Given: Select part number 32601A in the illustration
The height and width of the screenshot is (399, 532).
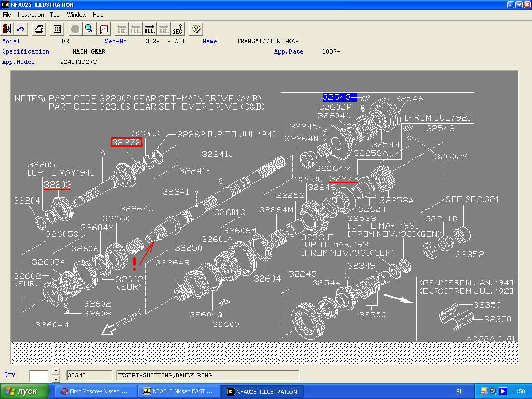Looking at the screenshot, I should (217, 239).
